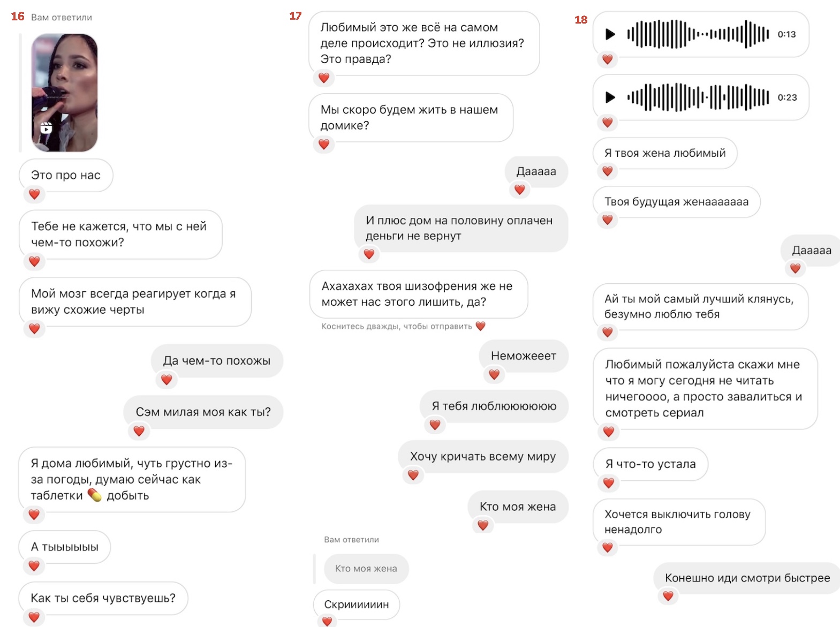The width and height of the screenshot is (840, 627).
Task: Click the 'Скрииииин' message bubble
Action: pos(357,605)
